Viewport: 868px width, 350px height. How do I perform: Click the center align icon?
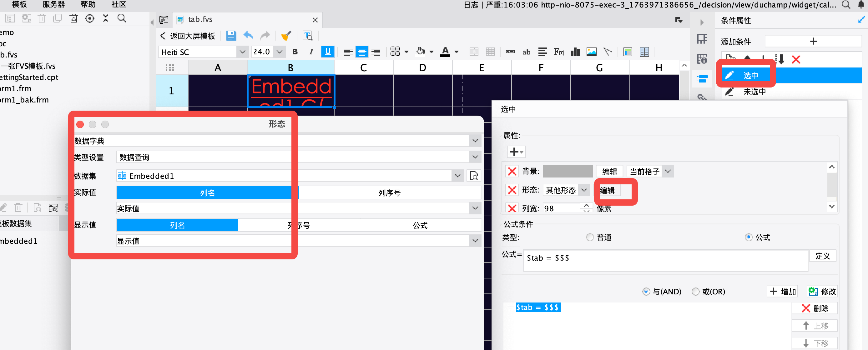coord(362,52)
